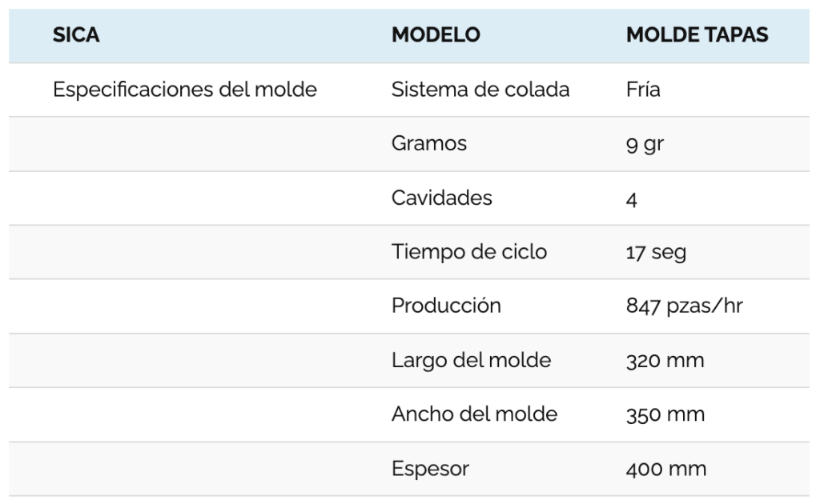Select the Especificaciones del molde cell
The image size is (820, 504).
point(185,90)
